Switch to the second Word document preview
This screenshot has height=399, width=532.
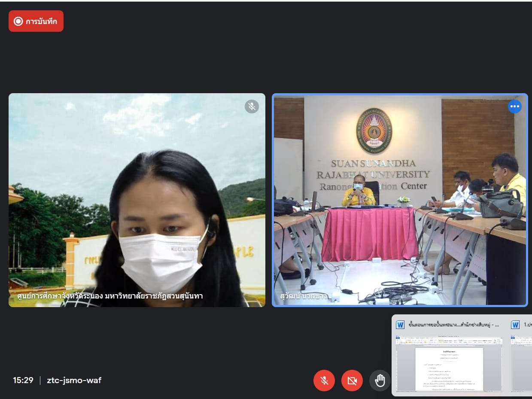521,363
